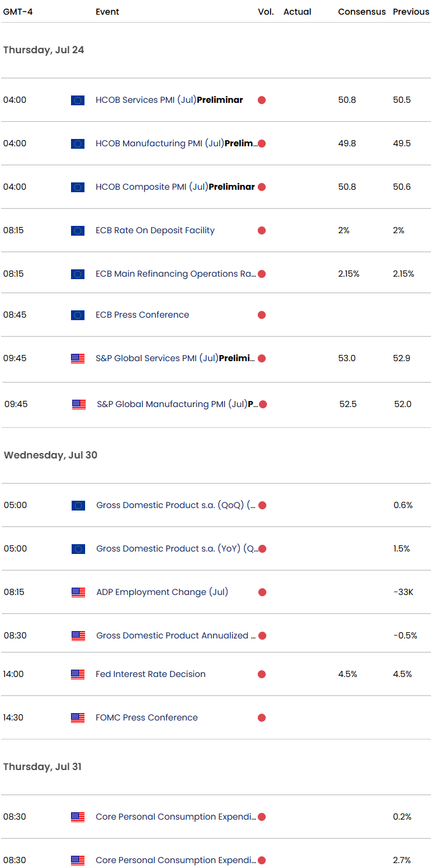431x868 pixels.
Task: Select the Thursday, Jul 31 date heading
Action: [x=43, y=767]
